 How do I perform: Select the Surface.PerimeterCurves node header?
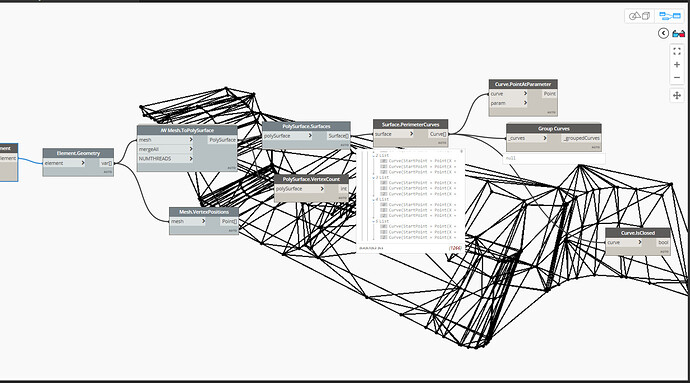tap(411, 124)
